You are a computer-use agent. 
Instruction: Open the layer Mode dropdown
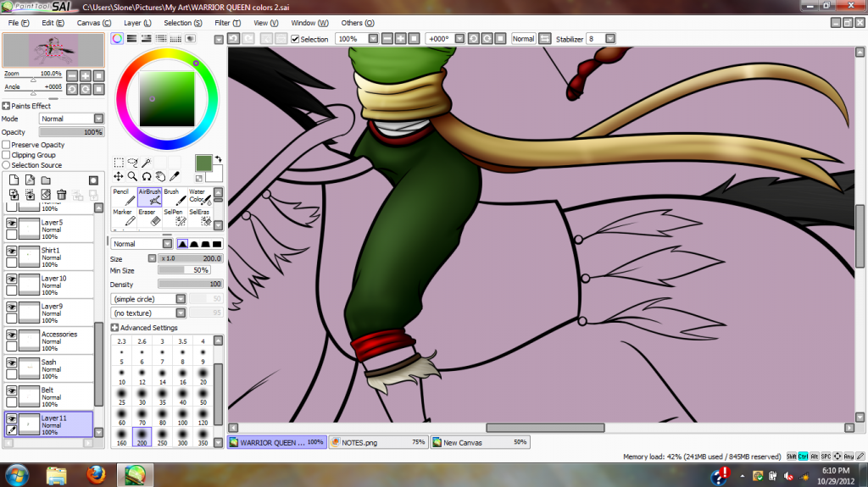pos(98,119)
